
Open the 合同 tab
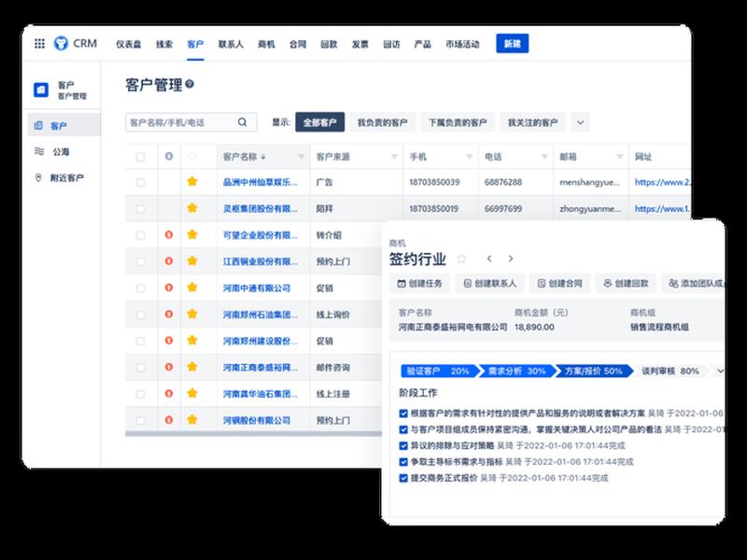coord(298,44)
